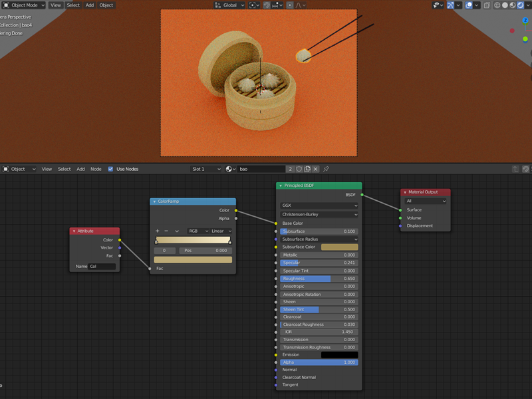Click the material user count 2

290,169
